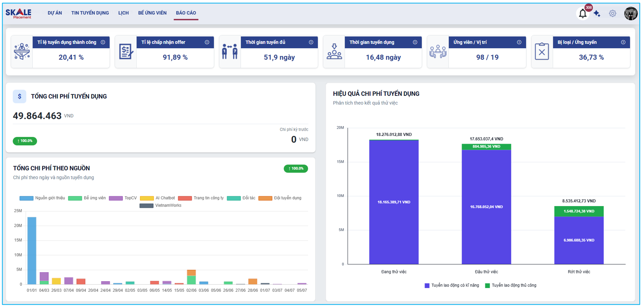Click info icon on Thời gian tuyển đủ
Screen dimensions: 644x308
[x=311, y=42]
